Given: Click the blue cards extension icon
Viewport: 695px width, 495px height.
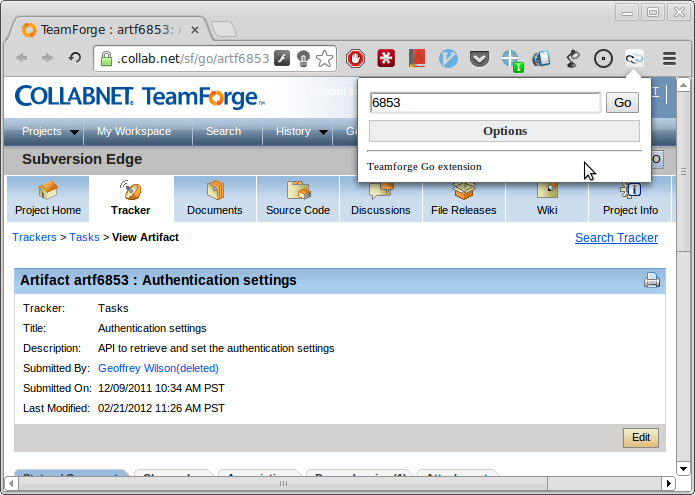Looking at the screenshot, I should coord(541,58).
